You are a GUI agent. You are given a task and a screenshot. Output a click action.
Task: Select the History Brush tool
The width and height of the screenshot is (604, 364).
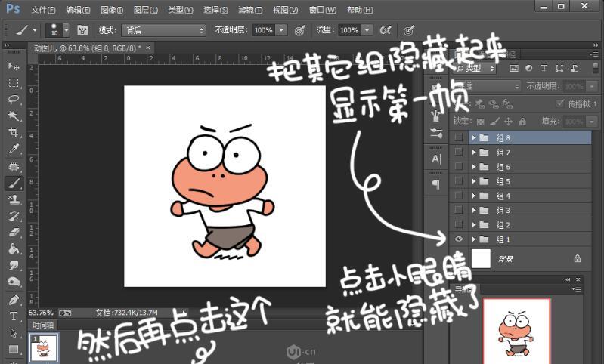pyautogui.click(x=14, y=216)
